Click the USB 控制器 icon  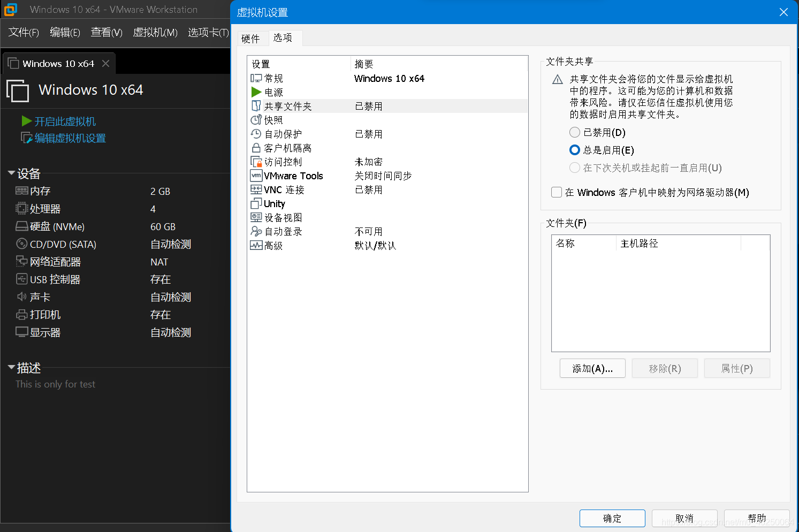tap(21, 279)
